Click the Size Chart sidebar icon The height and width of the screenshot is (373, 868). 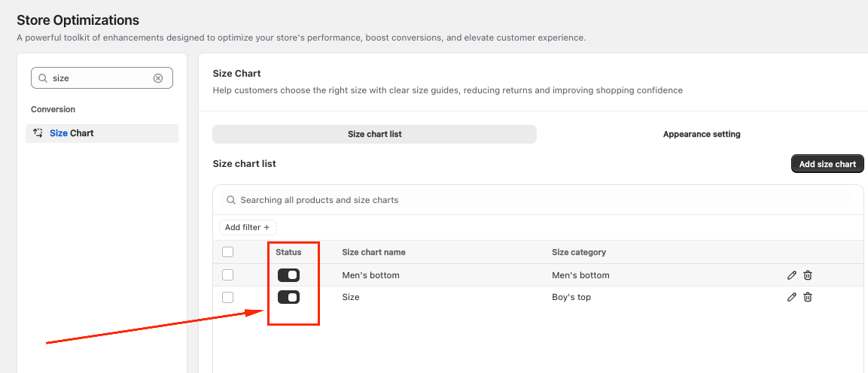38,133
